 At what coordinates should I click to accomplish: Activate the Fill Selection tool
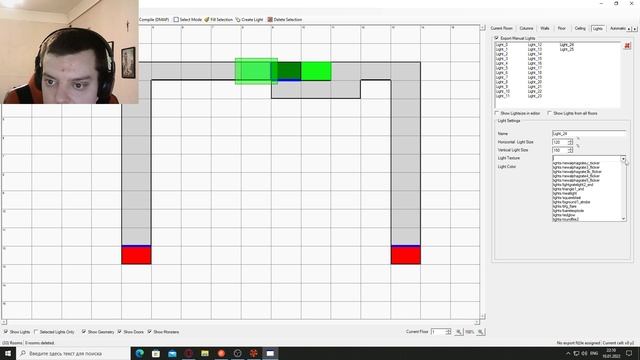click(x=218, y=20)
